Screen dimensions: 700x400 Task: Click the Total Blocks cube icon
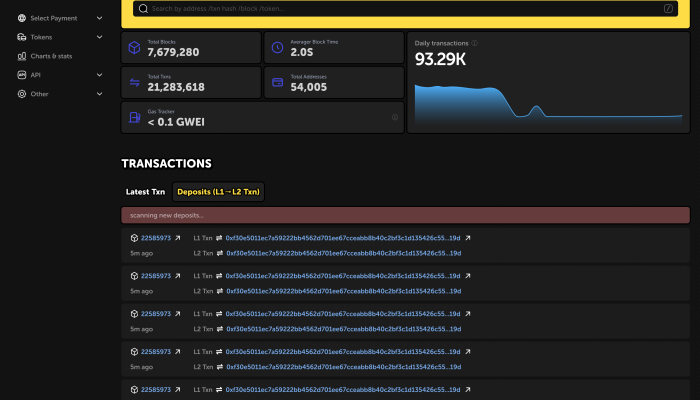coord(134,47)
